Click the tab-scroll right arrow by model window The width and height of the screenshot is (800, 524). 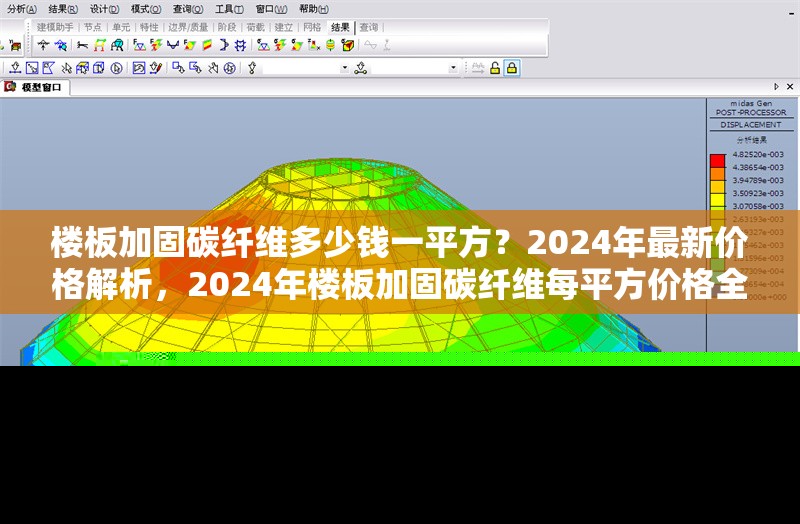coord(777,87)
